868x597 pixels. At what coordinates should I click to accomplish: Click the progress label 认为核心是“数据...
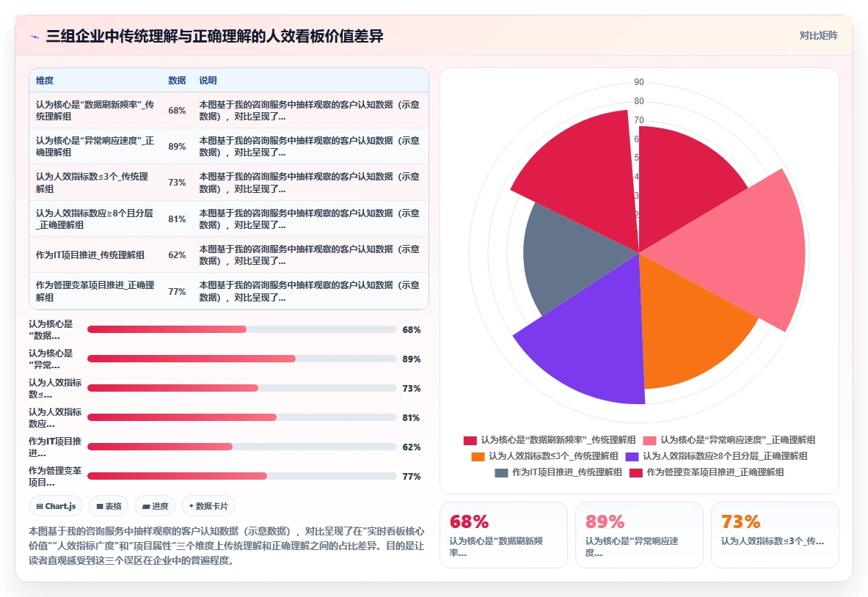(51, 330)
